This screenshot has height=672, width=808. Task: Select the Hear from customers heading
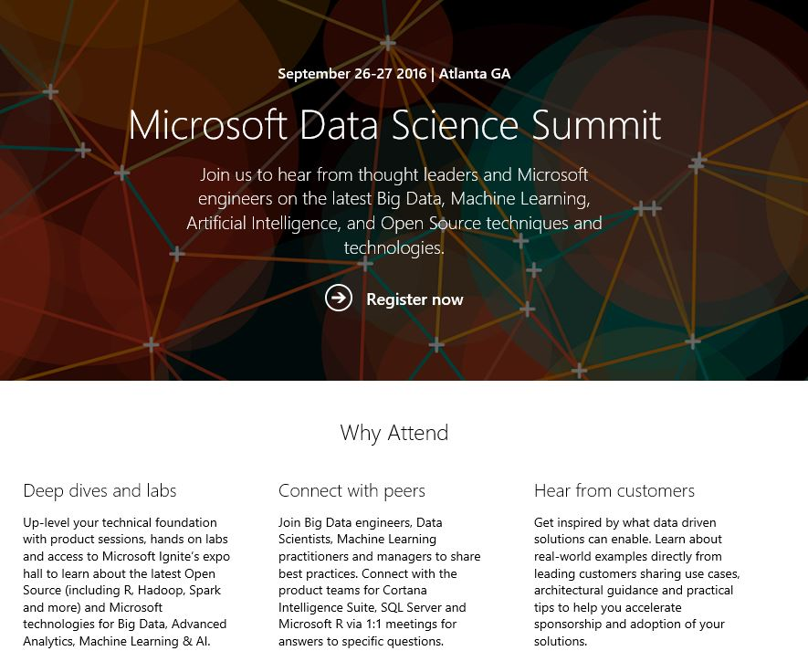pos(614,490)
